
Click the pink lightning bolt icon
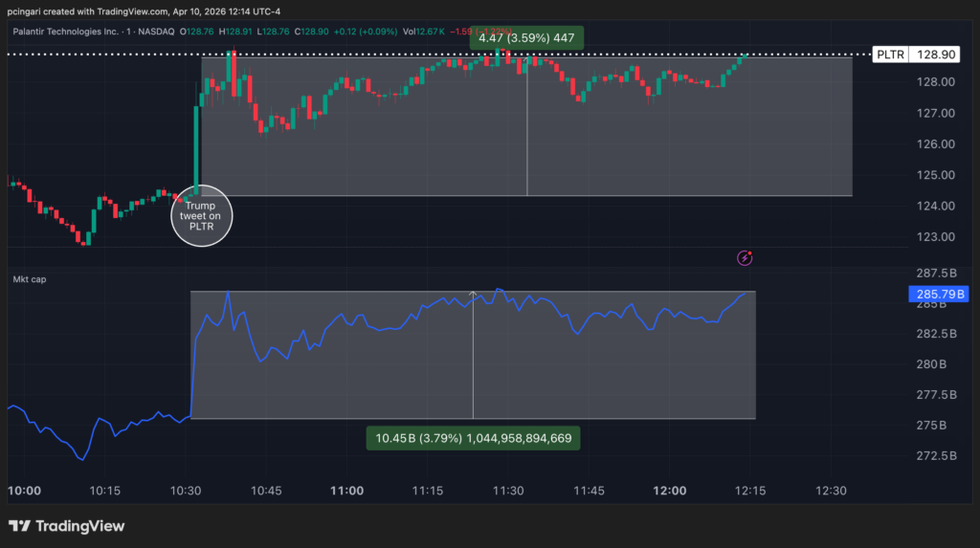pos(745,257)
